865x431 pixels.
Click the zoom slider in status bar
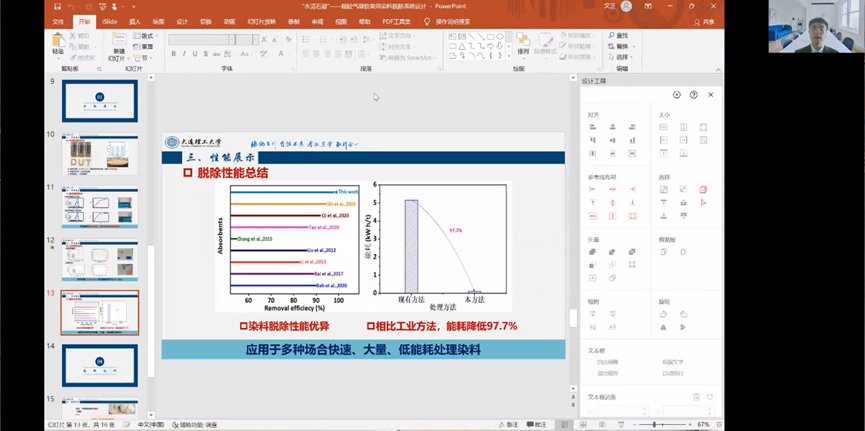point(661,425)
